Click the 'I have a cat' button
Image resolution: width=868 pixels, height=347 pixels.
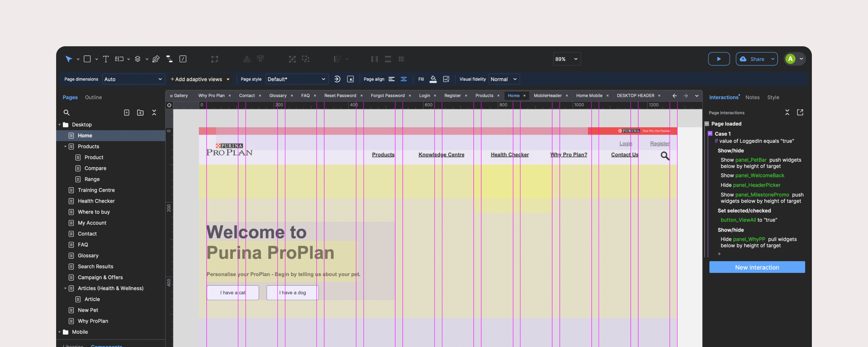pyautogui.click(x=233, y=293)
